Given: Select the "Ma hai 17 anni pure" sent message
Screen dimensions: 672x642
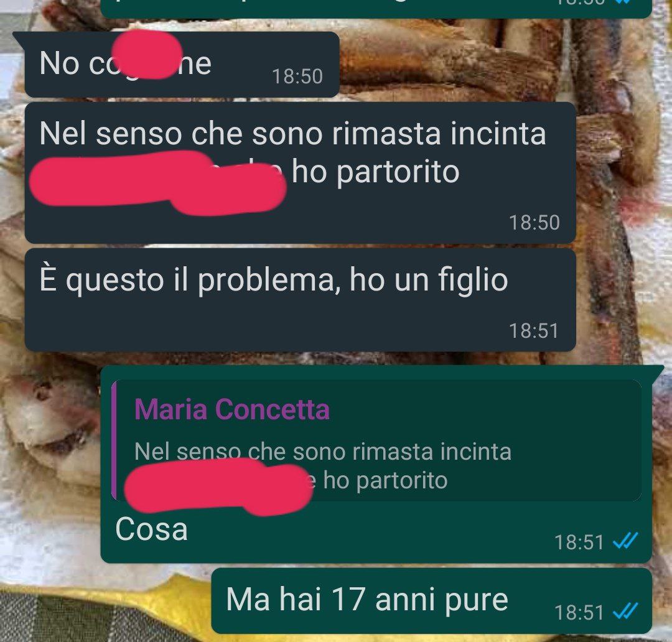Looking at the screenshot, I should (x=432, y=601).
